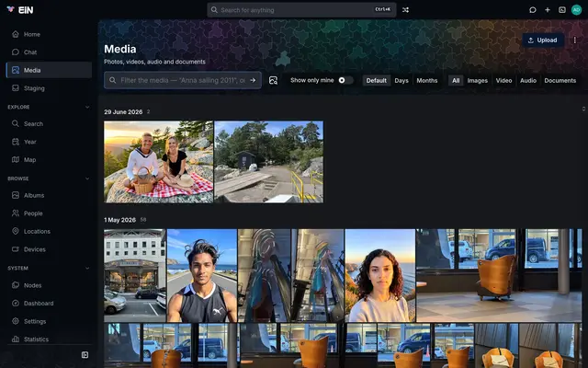Click the 1 May 2026 date heading
The height and width of the screenshot is (368, 588).
point(119,220)
